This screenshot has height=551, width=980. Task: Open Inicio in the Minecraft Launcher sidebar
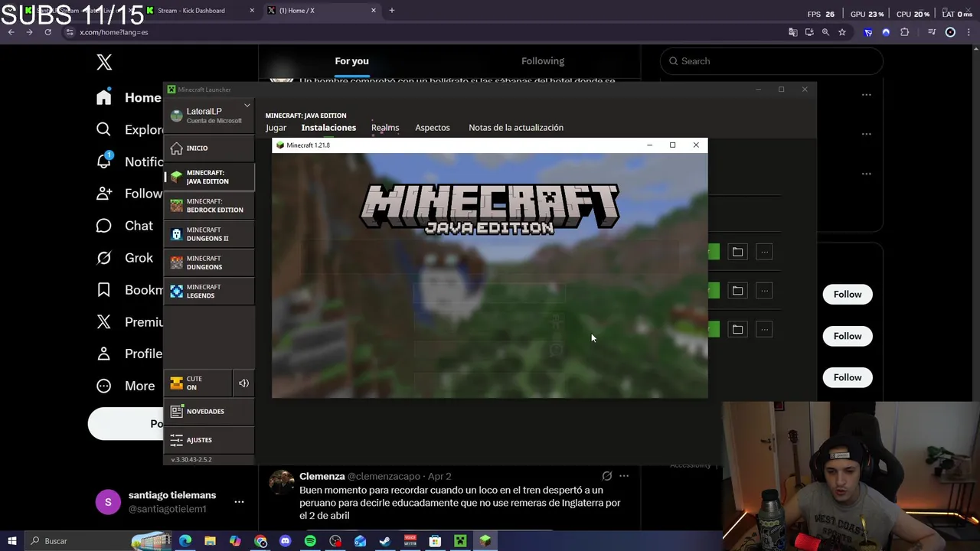[x=209, y=148]
